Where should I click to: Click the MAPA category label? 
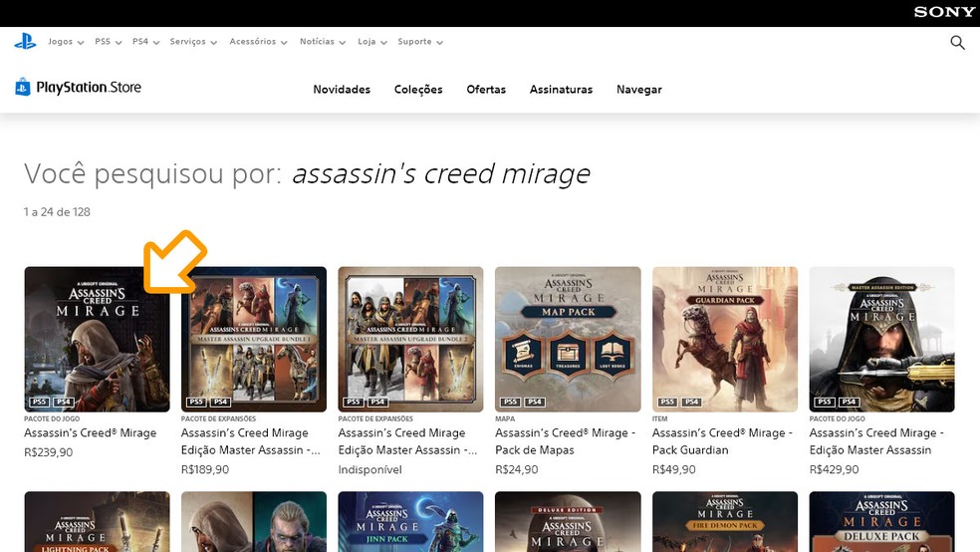(505, 418)
